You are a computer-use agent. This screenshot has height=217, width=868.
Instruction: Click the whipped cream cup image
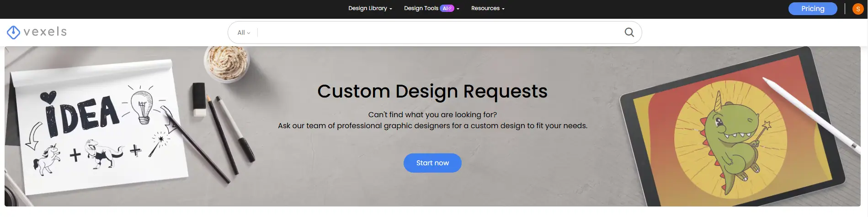tap(227, 63)
